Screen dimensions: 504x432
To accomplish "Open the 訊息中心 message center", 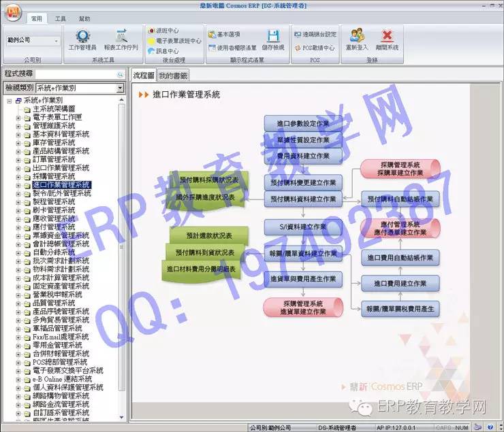I will pos(163,51).
